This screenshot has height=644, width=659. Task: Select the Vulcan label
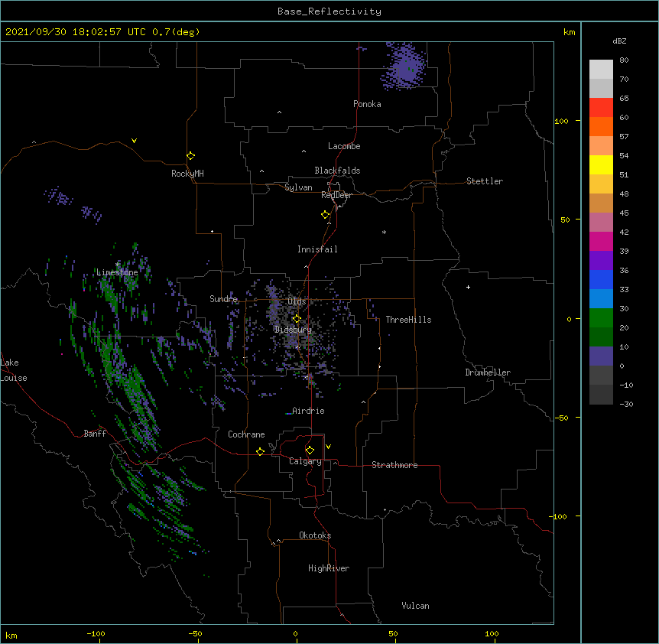coord(415,606)
